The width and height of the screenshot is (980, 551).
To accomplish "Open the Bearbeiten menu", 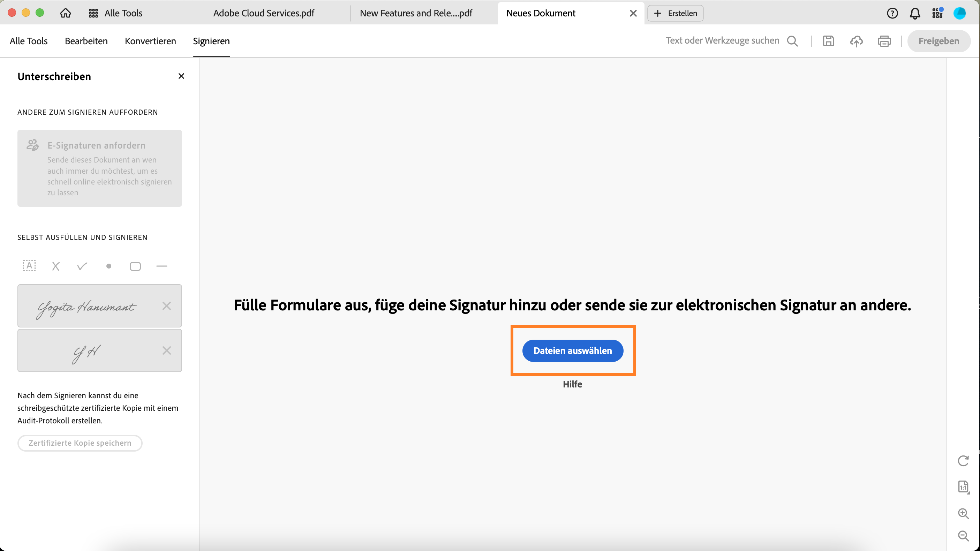I will pyautogui.click(x=86, y=41).
